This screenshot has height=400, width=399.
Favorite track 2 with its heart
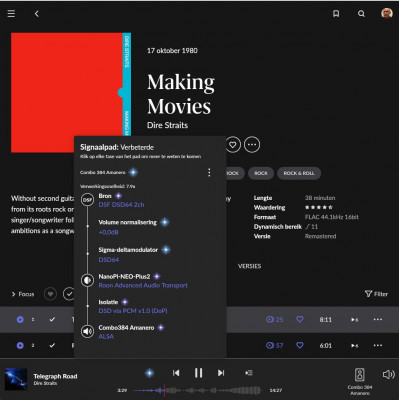coord(300,345)
